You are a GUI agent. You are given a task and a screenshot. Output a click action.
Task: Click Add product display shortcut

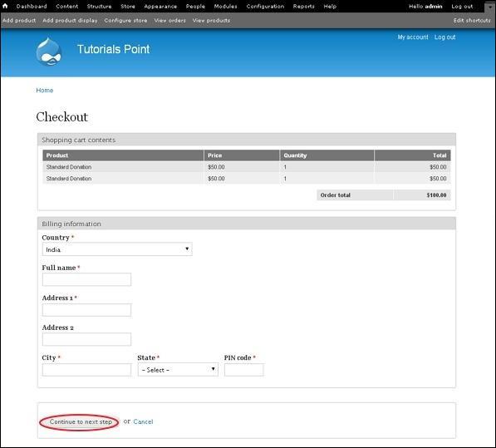70,20
